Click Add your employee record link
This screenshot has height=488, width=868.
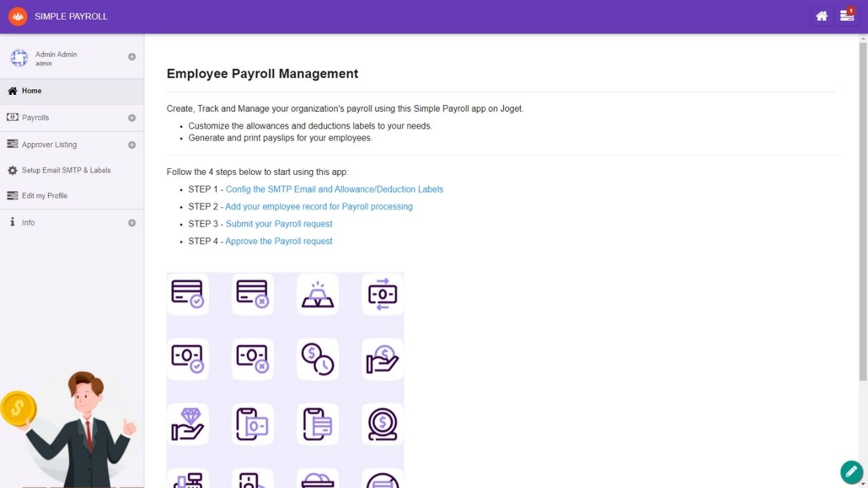pyautogui.click(x=319, y=207)
